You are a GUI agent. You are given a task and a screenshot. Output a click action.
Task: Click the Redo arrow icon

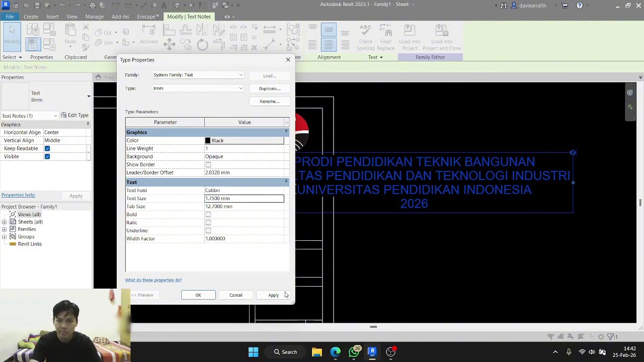pyautogui.click(x=78, y=6)
